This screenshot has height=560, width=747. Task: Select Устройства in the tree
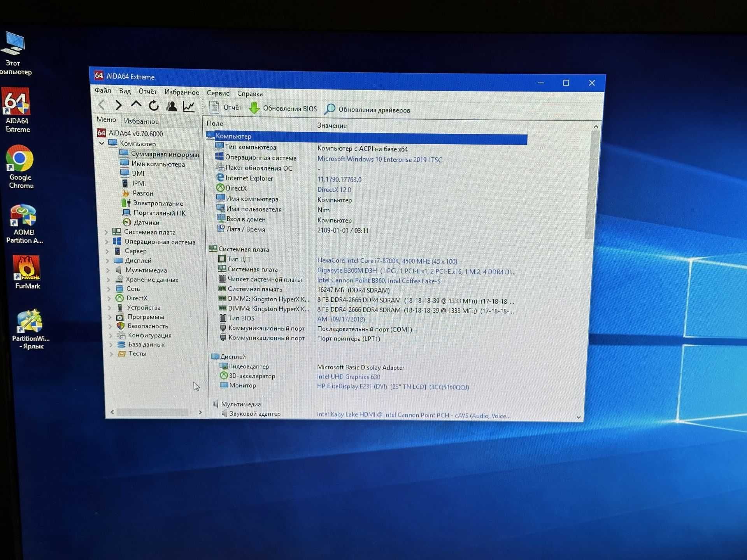pyautogui.click(x=138, y=307)
